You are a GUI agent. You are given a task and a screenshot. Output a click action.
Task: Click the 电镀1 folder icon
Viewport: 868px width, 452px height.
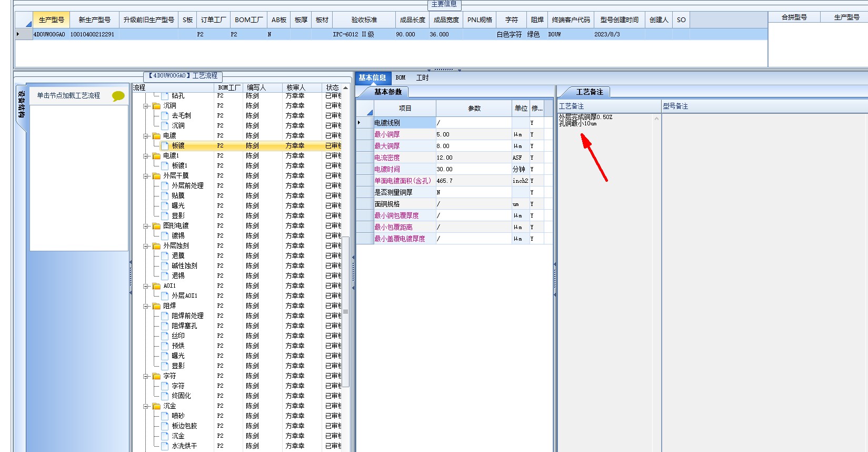click(x=156, y=156)
